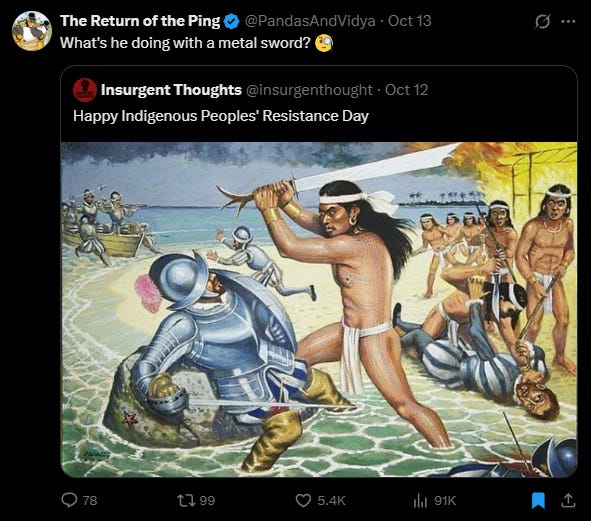Open the reply icon showing 78 comments
This screenshot has width=591, height=521.
[69, 500]
